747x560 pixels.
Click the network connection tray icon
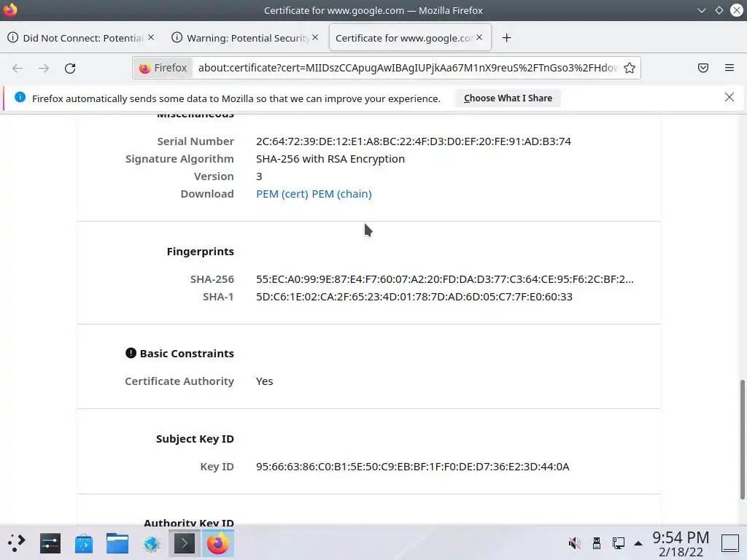[x=619, y=543]
